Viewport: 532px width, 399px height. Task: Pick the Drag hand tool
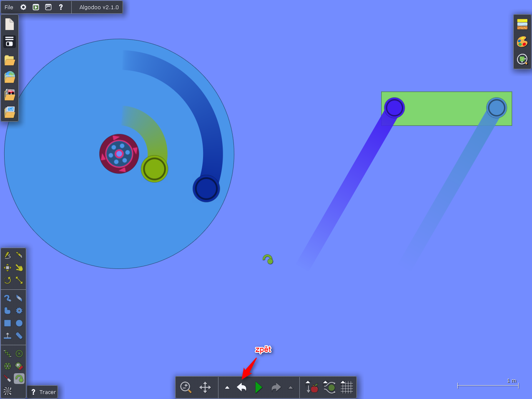(x=19, y=267)
